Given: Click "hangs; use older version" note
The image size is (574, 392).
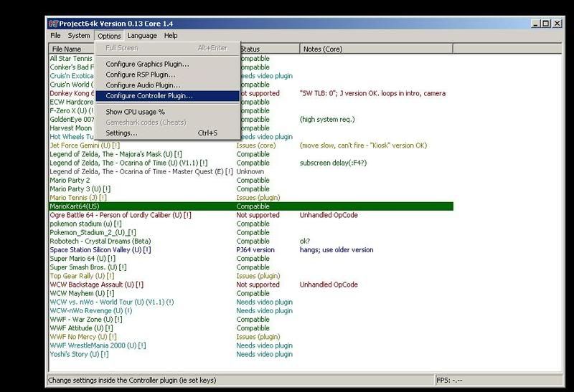Looking at the screenshot, I should click(x=337, y=250).
